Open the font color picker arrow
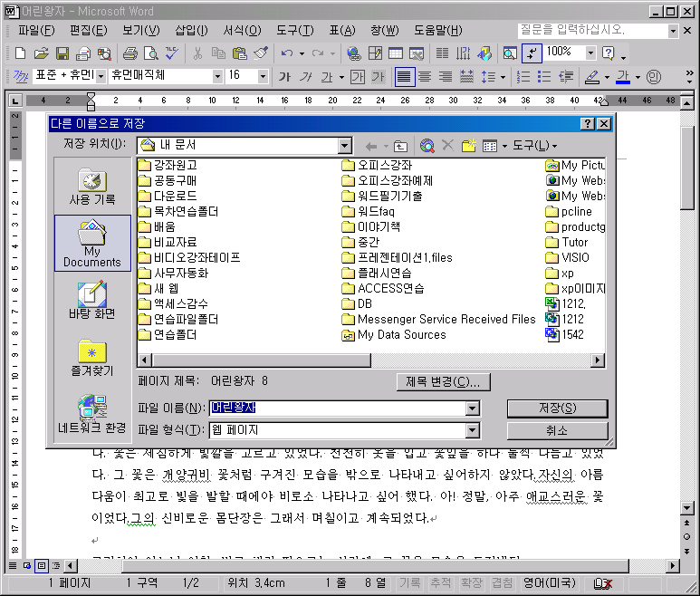This screenshot has width=700, height=596. coord(638,77)
